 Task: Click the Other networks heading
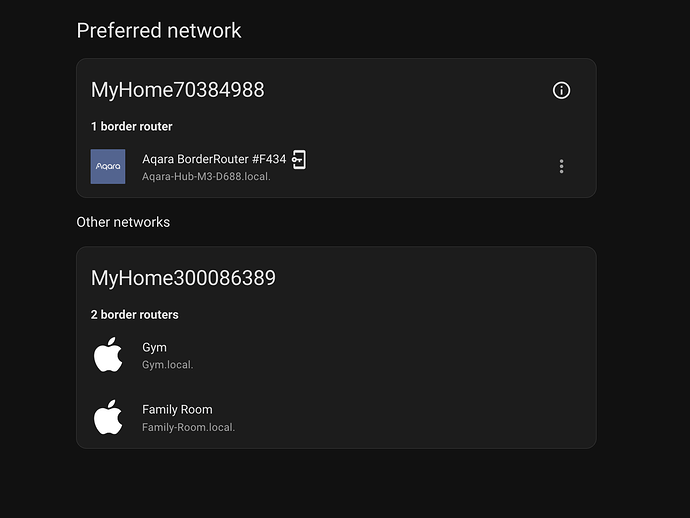(x=123, y=222)
